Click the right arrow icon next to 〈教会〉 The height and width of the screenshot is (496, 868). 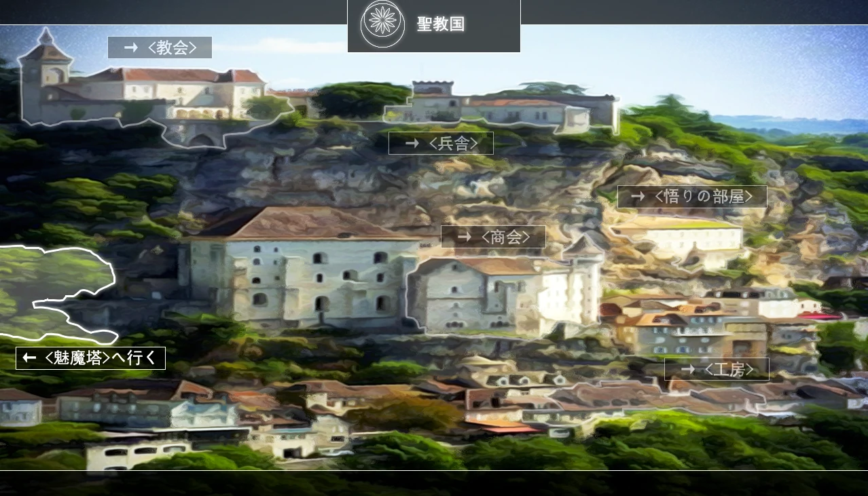(x=130, y=47)
